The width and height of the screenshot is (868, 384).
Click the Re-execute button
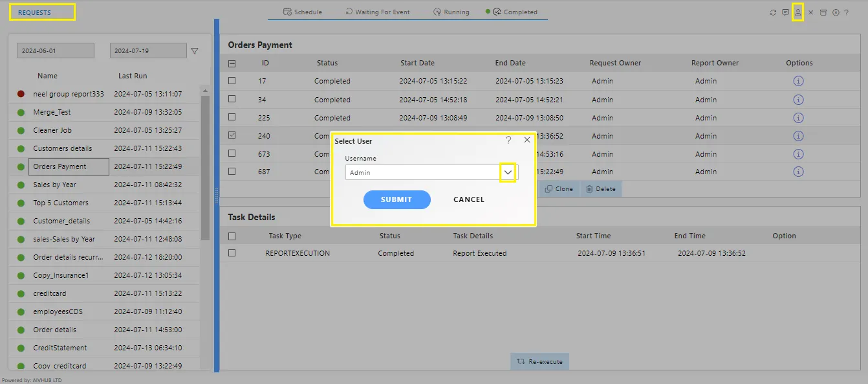[x=539, y=361]
